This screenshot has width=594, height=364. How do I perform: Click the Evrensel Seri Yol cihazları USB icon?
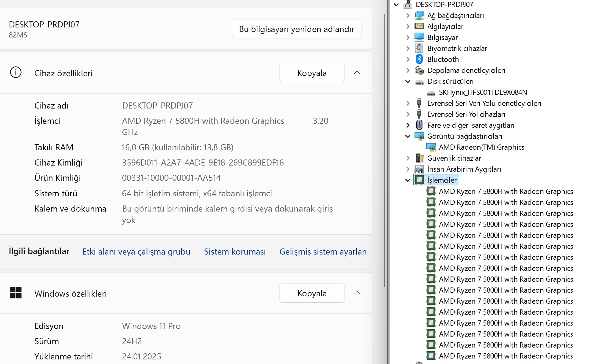click(x=419, y=114)
